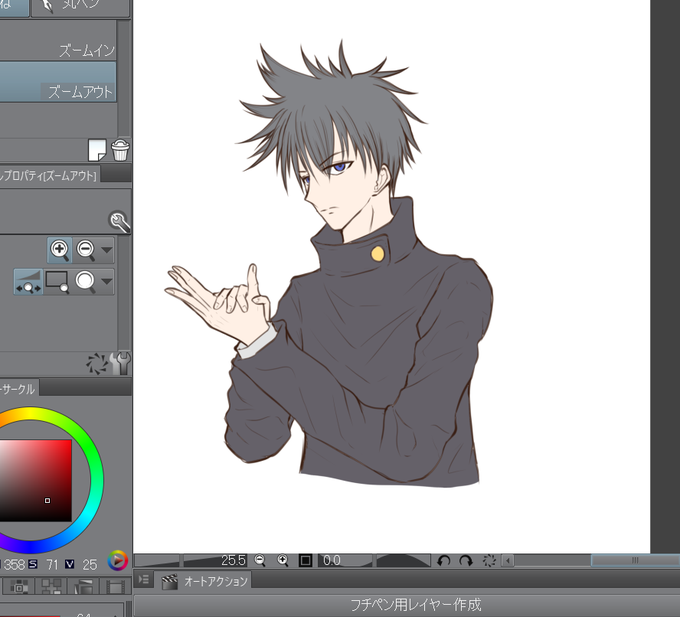The height and width of the screenshot is (617, 680).
Task: Delete sub tool using the trash can icon
Action: [120, 150]
